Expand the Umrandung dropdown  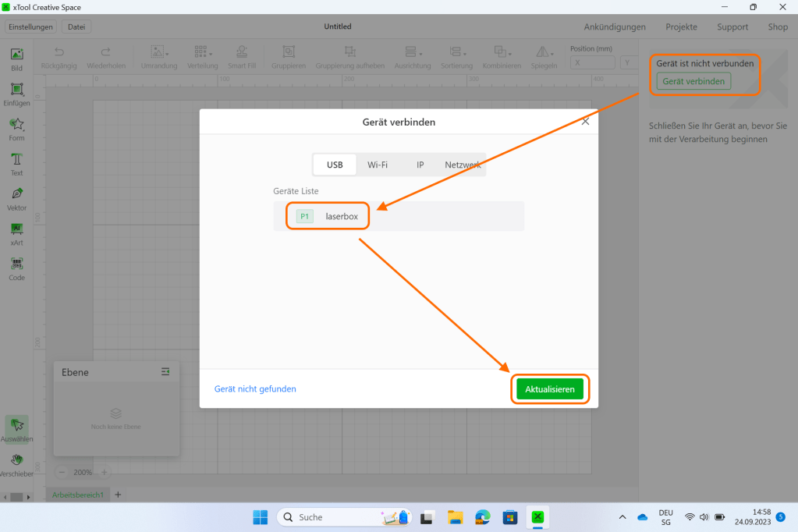(x=160, y=57)
